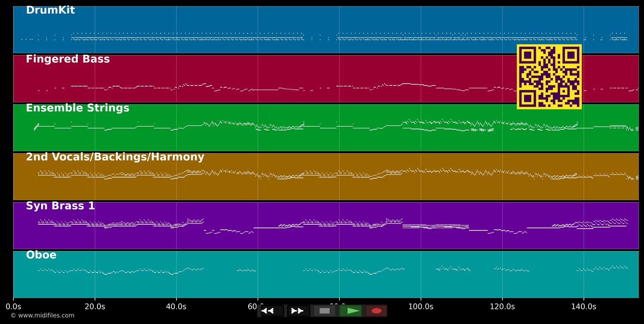The width and height of the screenshot is (644, 324).
Task: Select the Syn Brass 1 track label
Action: [x=60, y=206]
